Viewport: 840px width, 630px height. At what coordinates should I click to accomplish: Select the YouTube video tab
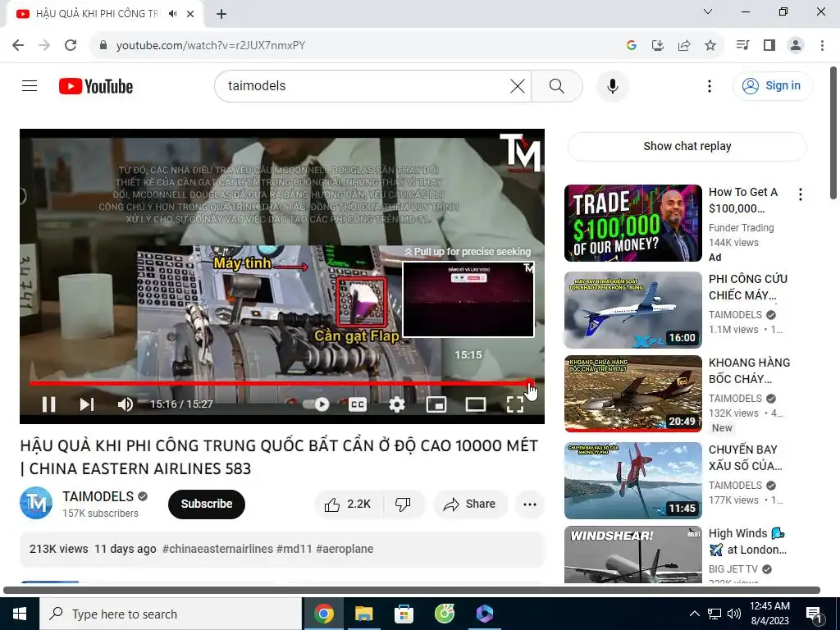(97, 14)
